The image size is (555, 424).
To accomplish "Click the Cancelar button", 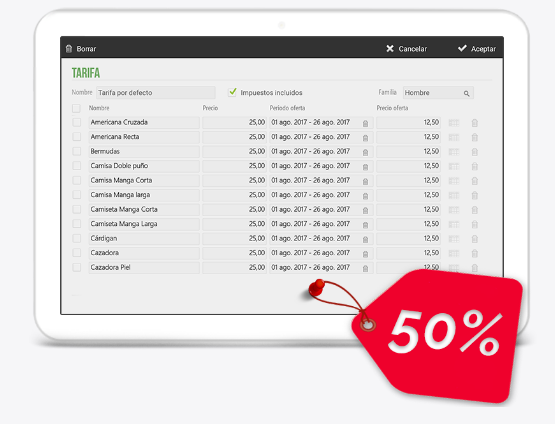I will (407, 48).
